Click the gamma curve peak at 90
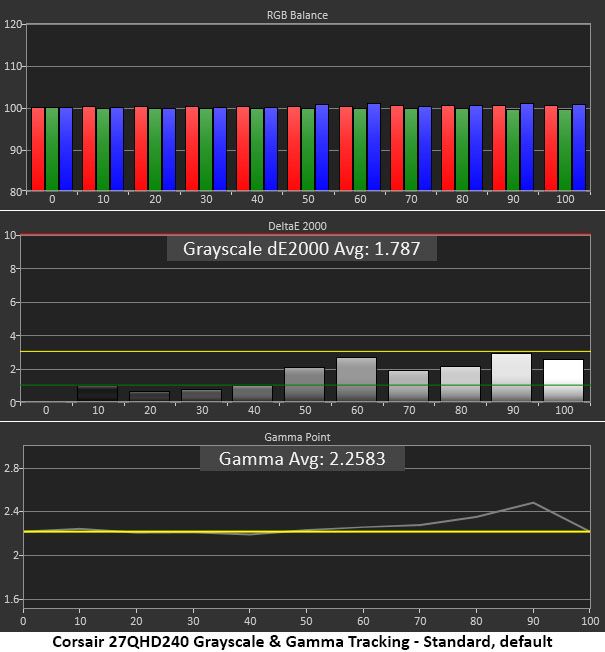 pos(533,503)
